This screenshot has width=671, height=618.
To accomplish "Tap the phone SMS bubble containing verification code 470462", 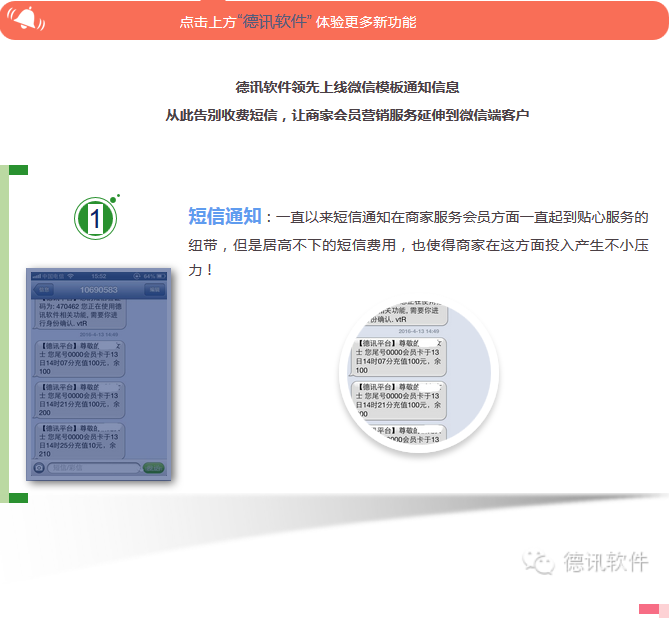I will [79, 314].
